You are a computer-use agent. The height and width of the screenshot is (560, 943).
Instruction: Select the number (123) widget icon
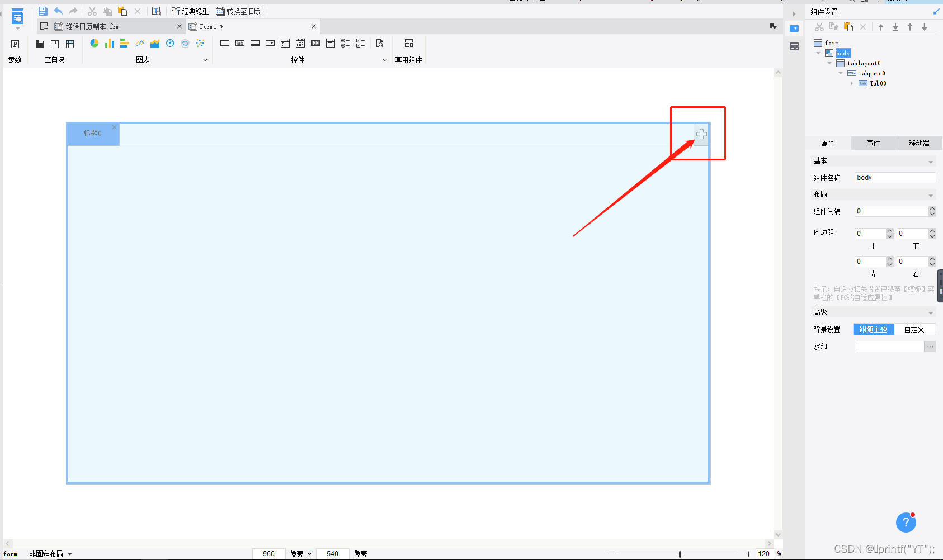pos(315,43)
